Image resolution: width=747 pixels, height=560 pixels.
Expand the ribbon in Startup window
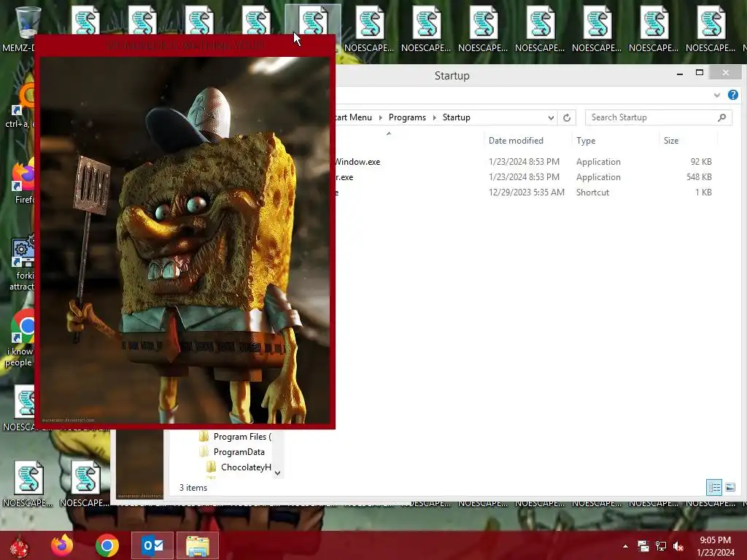(716, 96)
